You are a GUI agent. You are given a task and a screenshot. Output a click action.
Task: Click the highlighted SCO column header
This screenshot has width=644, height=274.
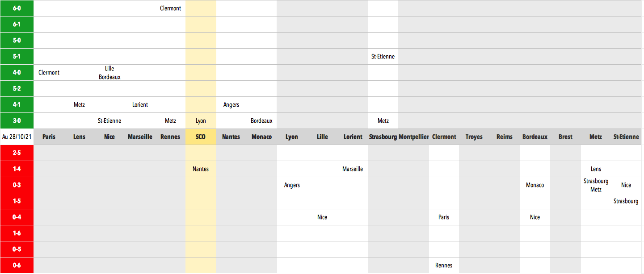[201, 137]
